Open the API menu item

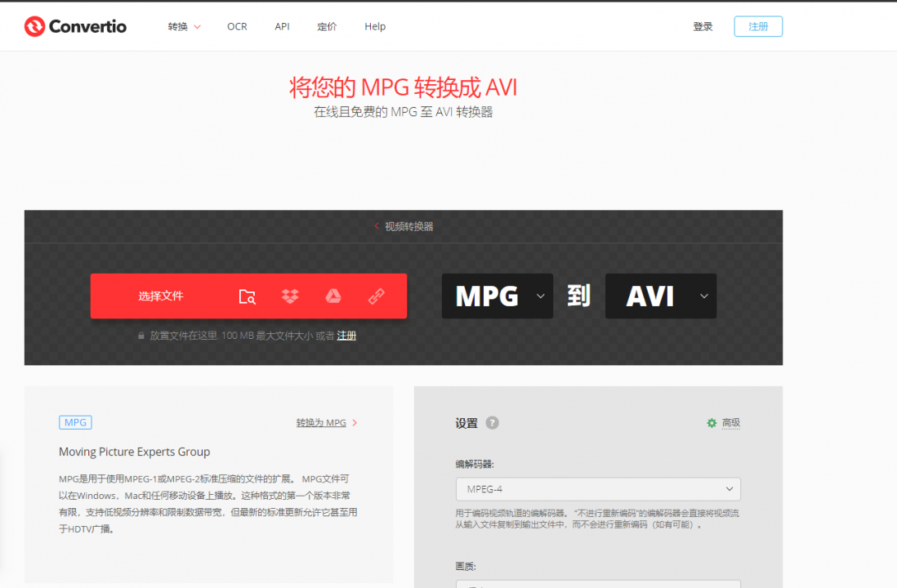pos(282,26)
